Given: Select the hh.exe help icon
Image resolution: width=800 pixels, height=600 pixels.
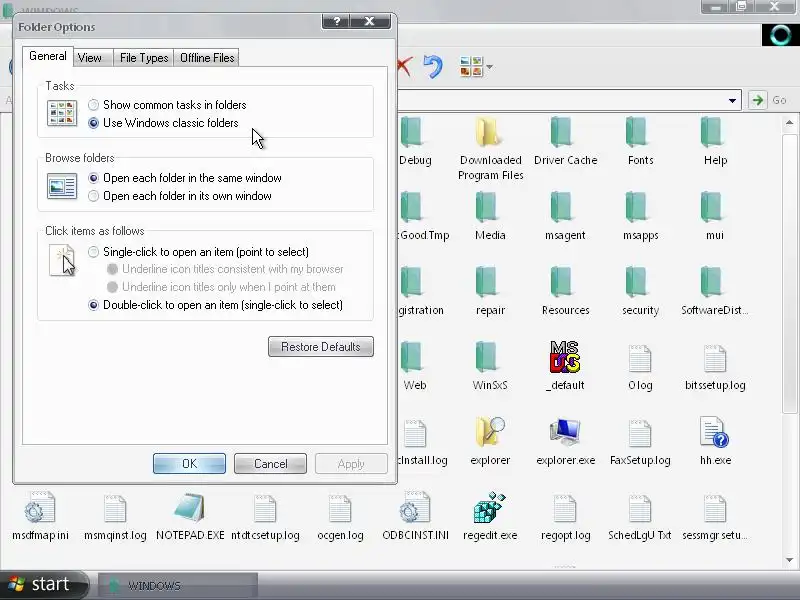Looking at the screenshot, I should coord(714,433).
